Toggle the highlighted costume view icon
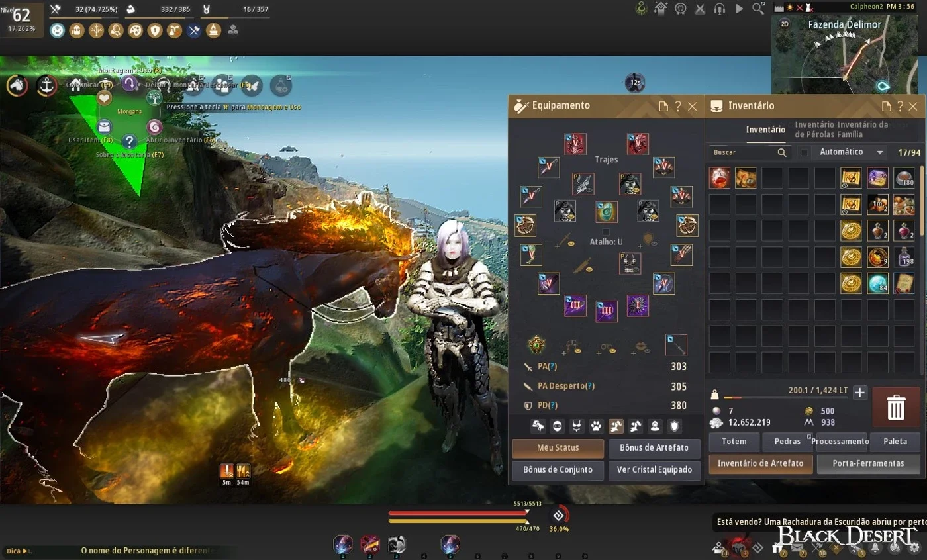Screen dimensions: 927x560 point(615,426)
